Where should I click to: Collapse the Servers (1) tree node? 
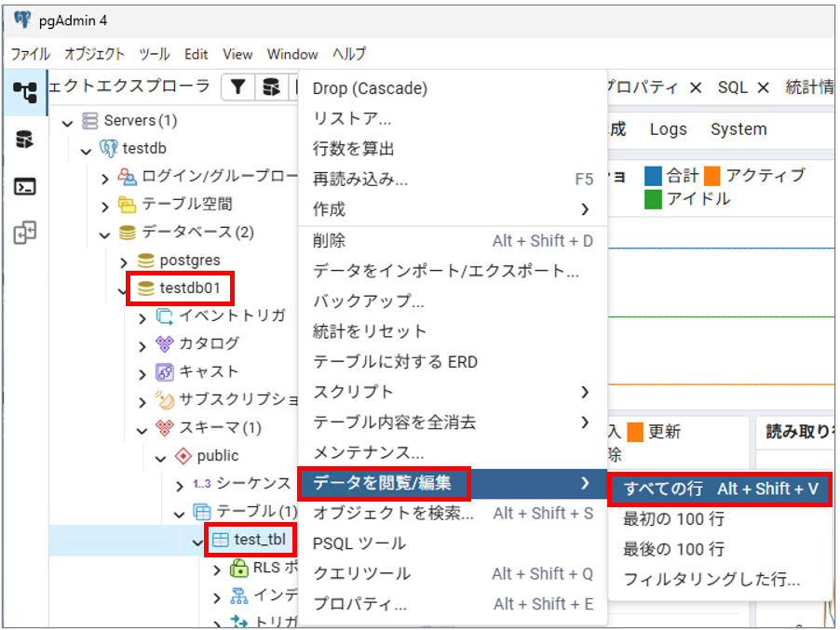[x=67, y=124]
